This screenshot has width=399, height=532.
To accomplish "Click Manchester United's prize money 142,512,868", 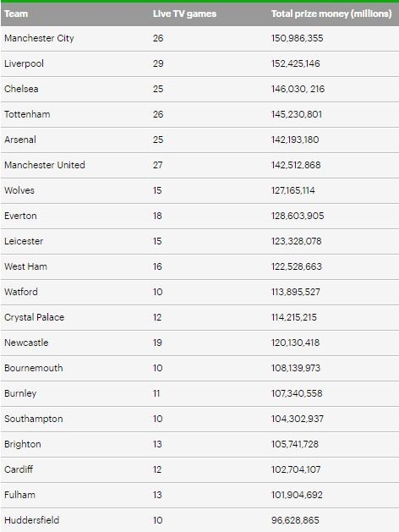I will pos(296,165).
